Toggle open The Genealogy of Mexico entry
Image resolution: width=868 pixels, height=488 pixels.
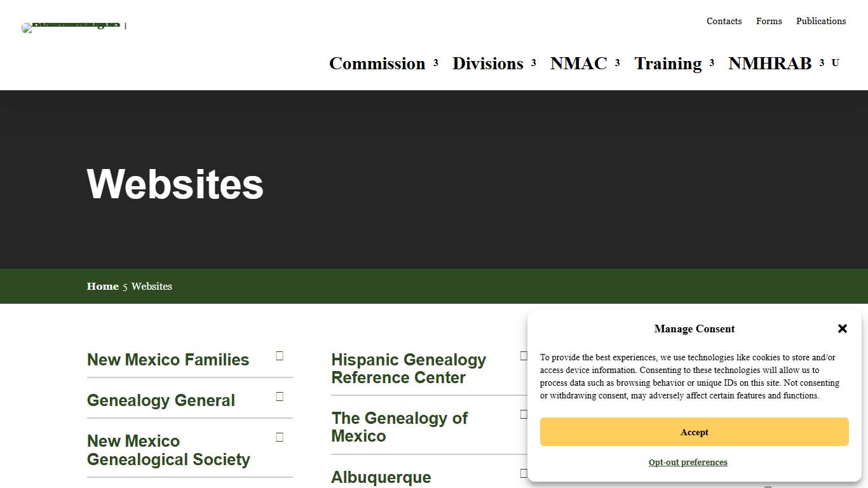pos(400,426)
